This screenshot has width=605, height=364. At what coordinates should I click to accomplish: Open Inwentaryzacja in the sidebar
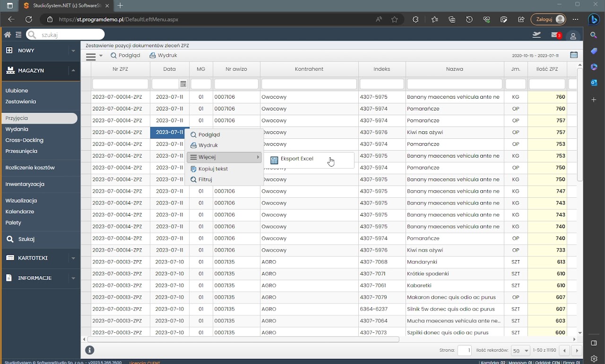point(25,184)
